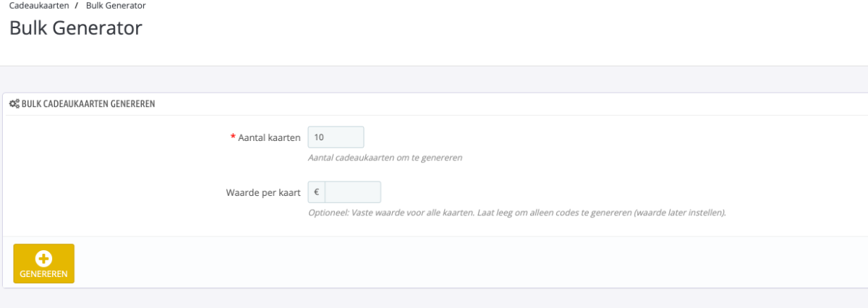
Task: Click the hint text below Aantal kaarten
Action: coord(385,158)
